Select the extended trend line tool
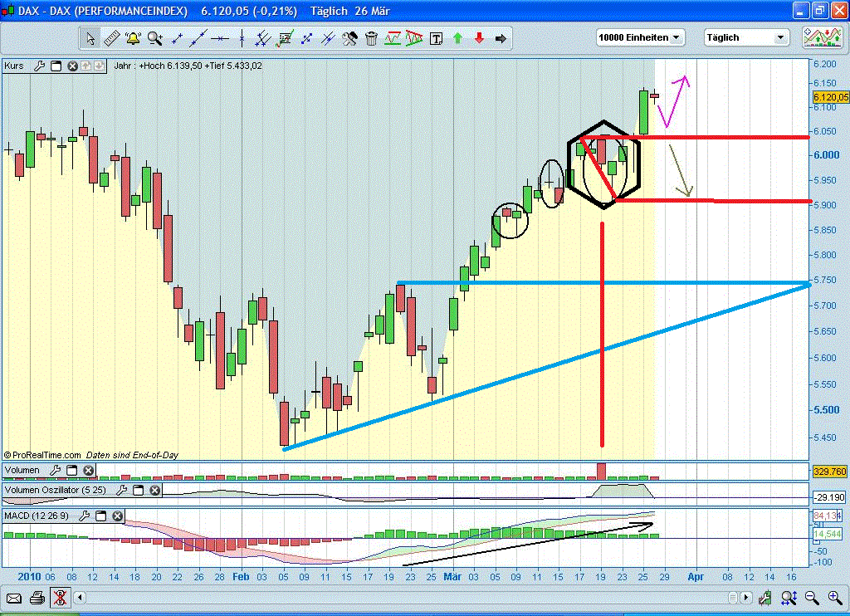The image size is (850, 616). tap(198, 38)
